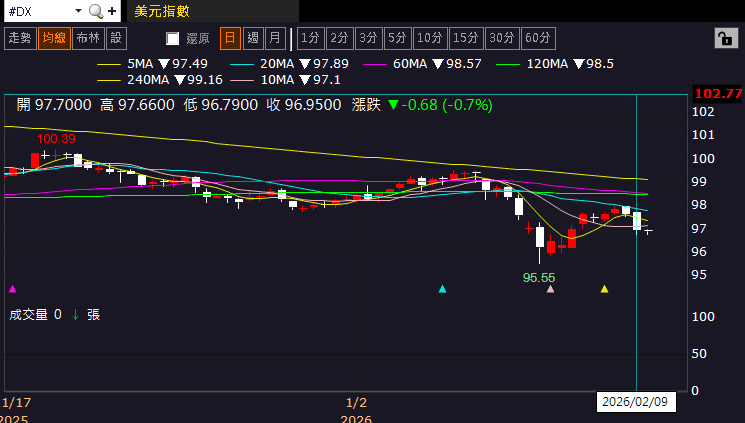The image size is (745, 423).
Task: Click the cyan triangle marker
Action: pyautogui.click(x=443, y=289)
